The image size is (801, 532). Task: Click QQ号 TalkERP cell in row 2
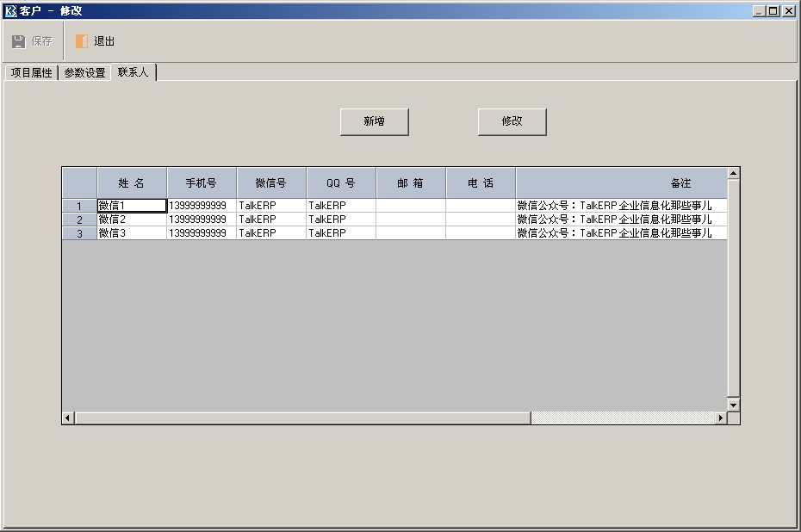pyautogui.click(x=341, y=219)
